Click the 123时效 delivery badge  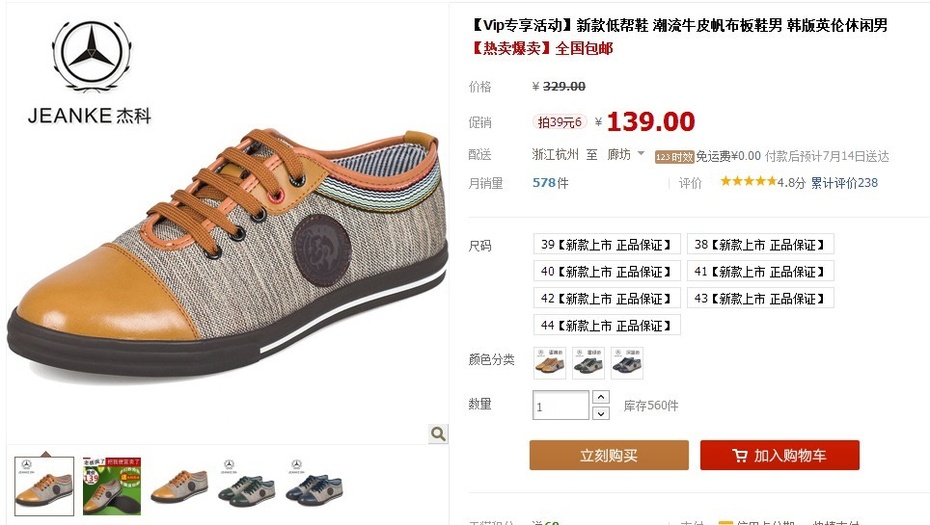(x=674, y=157)
